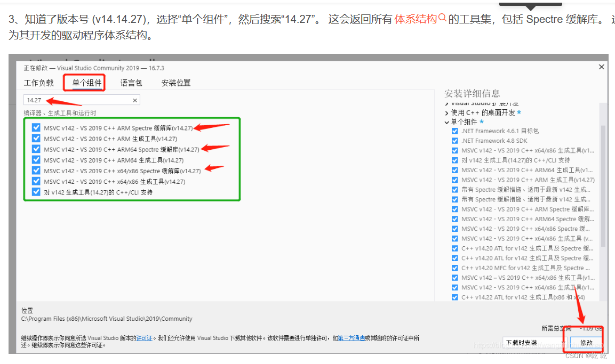Uncheck .NET Framework 4.6.1 目标包 in installation details

pos(454,131)
